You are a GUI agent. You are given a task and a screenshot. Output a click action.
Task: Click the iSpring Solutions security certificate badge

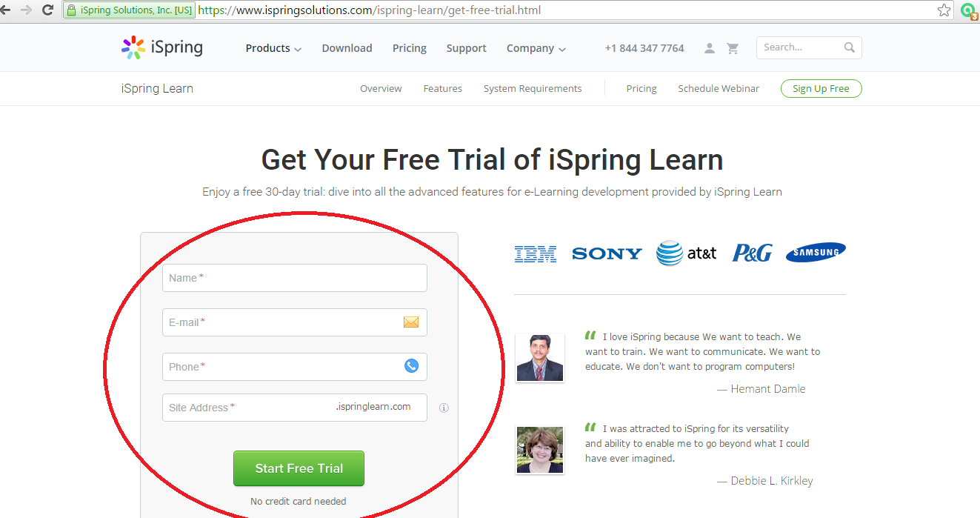click(129, 10)
